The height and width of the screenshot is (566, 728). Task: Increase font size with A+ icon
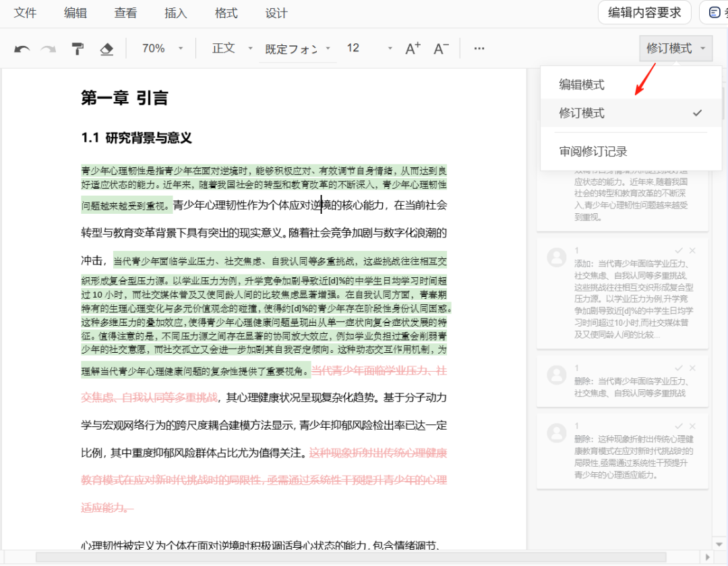(x=413, y=49)
